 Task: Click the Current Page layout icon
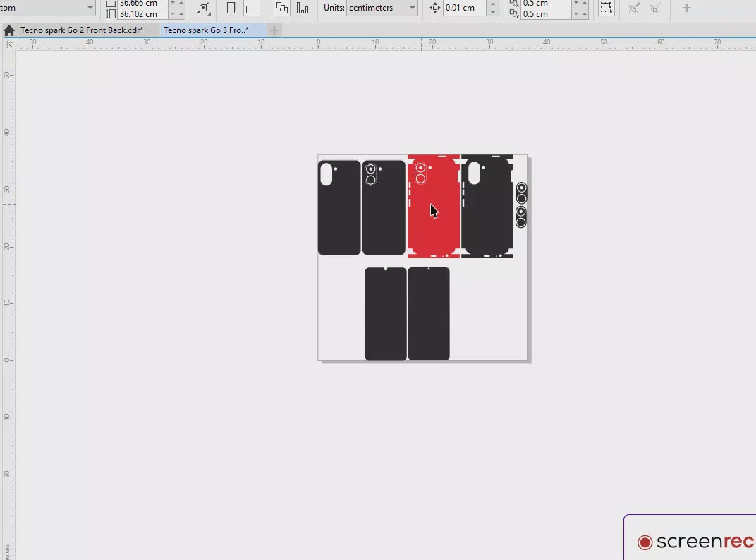(303, 8)
